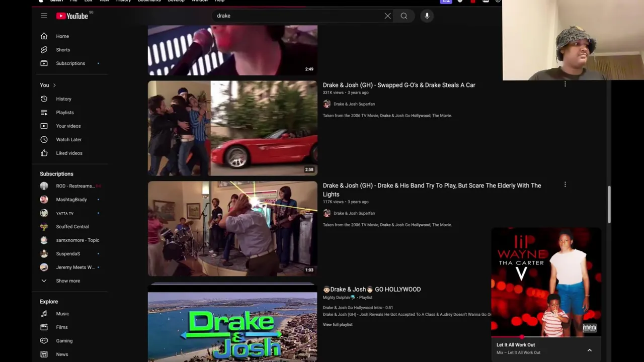Open Drake & Josh Superfan channel under Scare The Elderly

click(x=354, y=213)
